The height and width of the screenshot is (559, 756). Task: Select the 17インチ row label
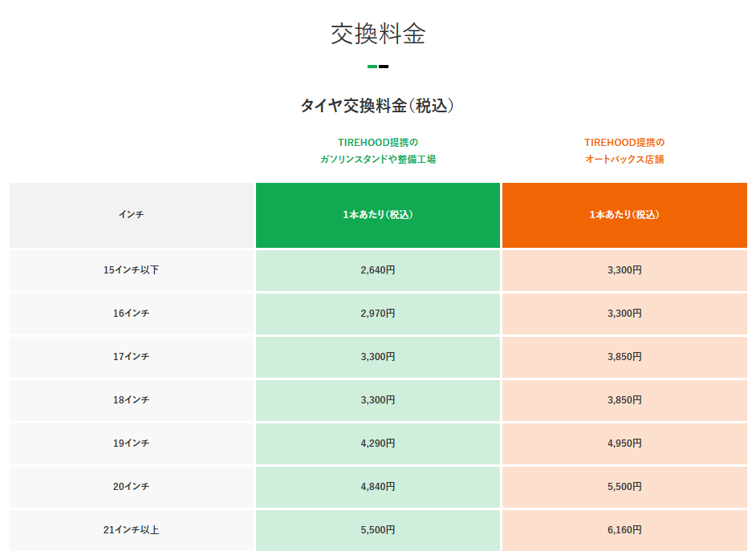(x=131, y=357)
